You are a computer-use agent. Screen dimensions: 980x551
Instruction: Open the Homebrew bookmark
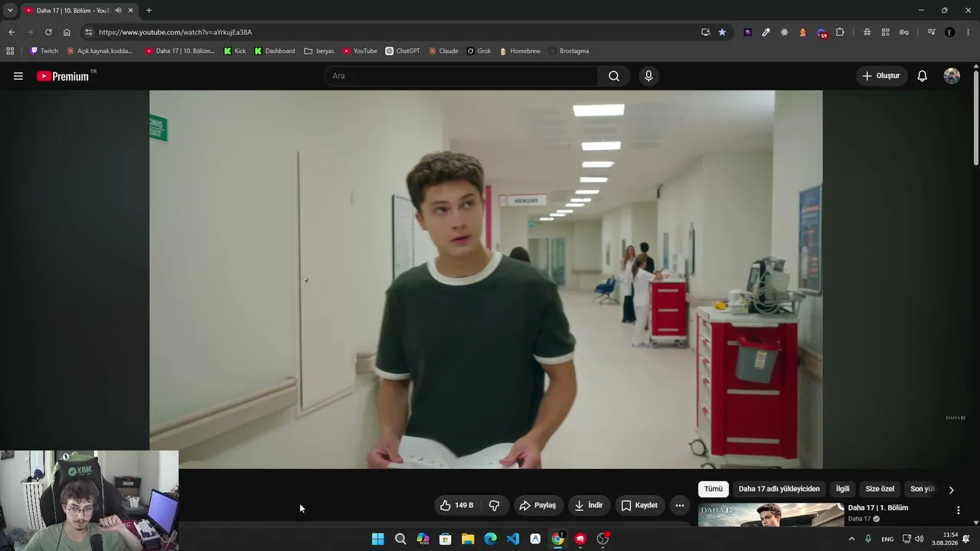(x=520, y=51)
